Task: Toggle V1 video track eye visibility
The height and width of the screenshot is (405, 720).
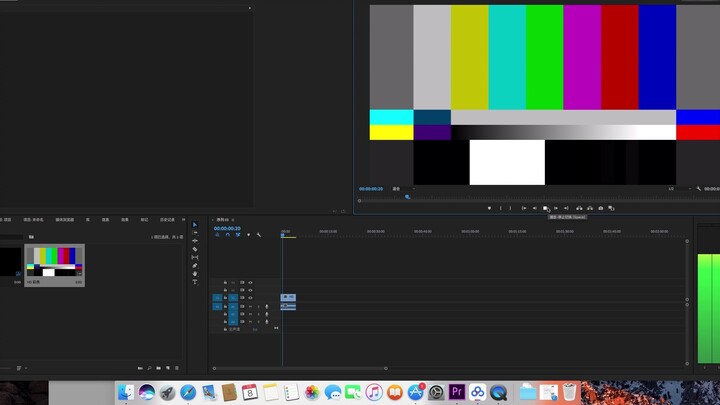Action: coord(250,298)
